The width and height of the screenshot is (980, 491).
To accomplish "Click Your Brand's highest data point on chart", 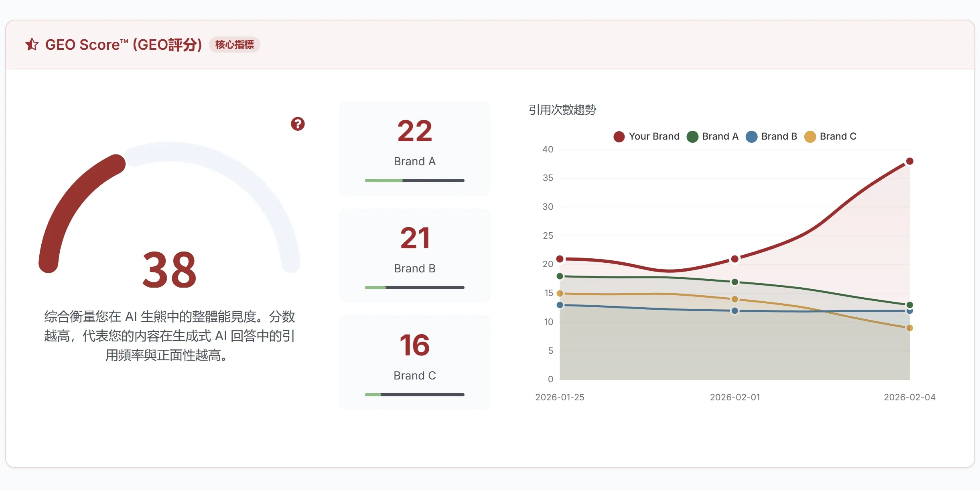I will pos(909,162).
